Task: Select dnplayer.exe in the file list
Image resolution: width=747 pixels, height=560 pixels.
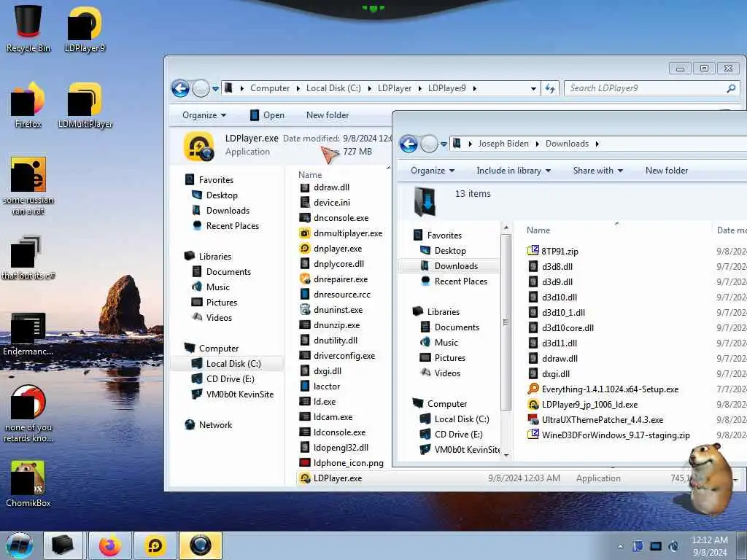Action: [x=330, y=249]
